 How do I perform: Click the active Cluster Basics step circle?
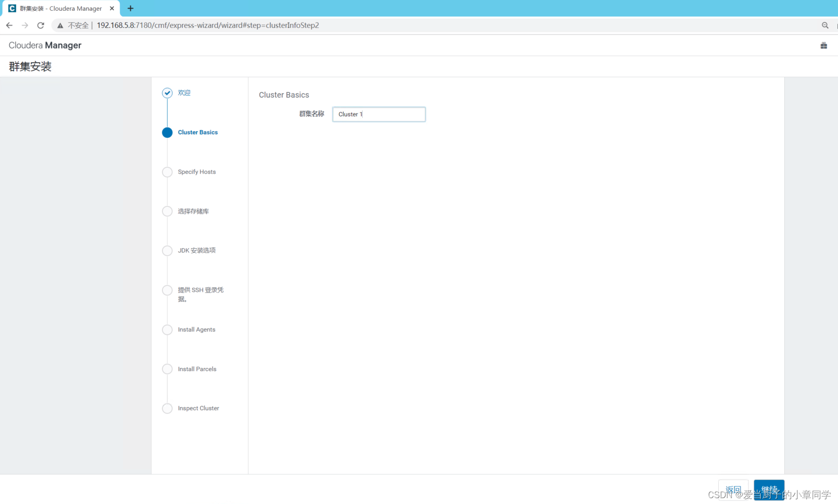pyautogui.click(x=167, y=132)
